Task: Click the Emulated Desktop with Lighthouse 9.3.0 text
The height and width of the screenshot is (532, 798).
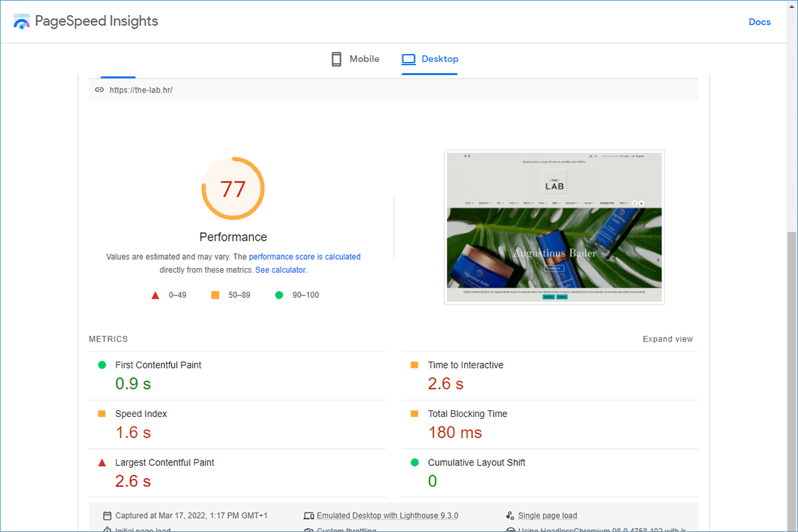Action: [x=387, y=515]
